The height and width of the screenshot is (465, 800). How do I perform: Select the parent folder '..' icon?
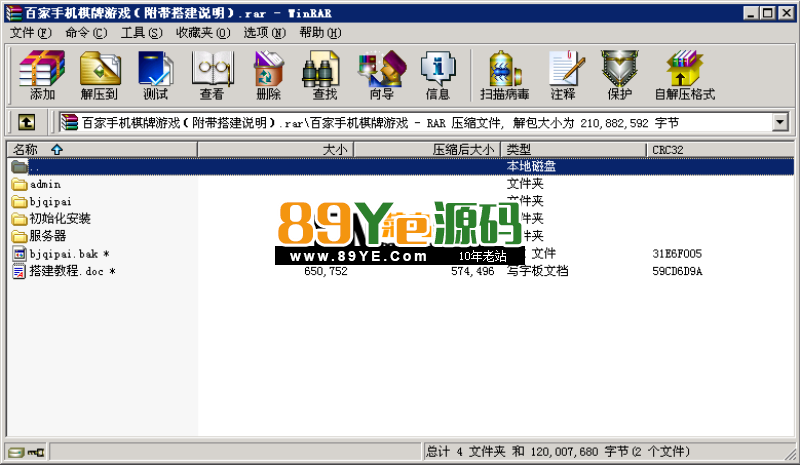(x=19, y=166)
